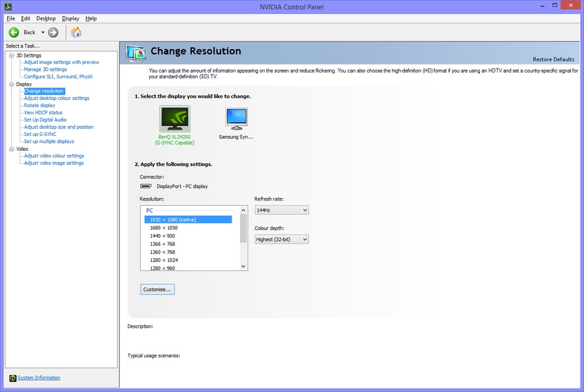The image size is (584, 392).
Task: Open Adjust desktop colour settings
Action: point(57,98)
